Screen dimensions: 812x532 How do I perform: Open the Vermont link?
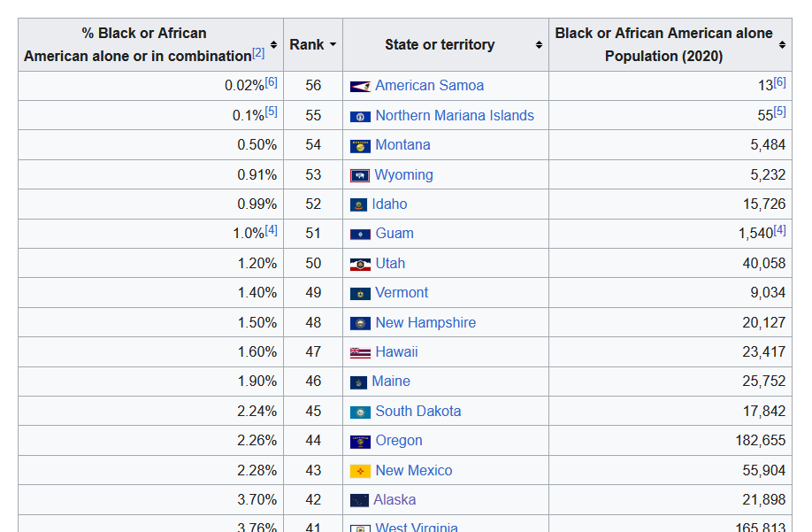pos(402,293)
